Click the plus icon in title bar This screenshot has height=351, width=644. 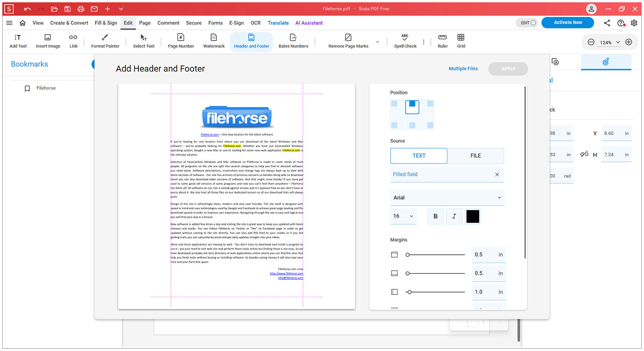point(108,9)
